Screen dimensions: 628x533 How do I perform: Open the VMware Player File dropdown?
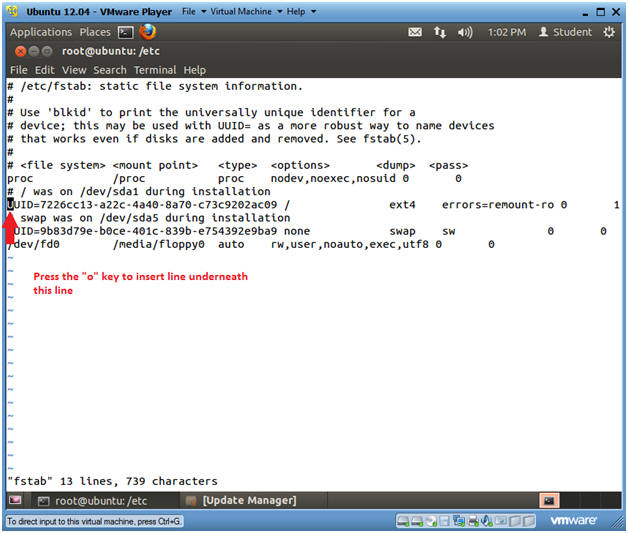(194, 12)
